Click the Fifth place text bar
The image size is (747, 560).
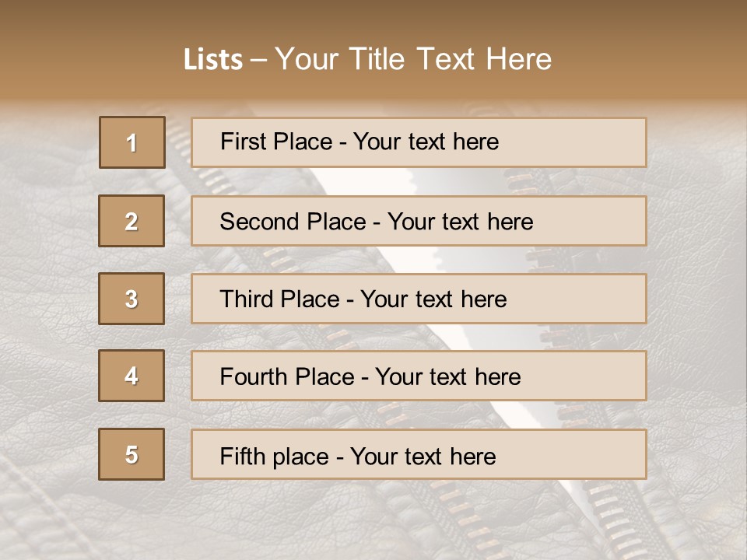click(419, 454)
